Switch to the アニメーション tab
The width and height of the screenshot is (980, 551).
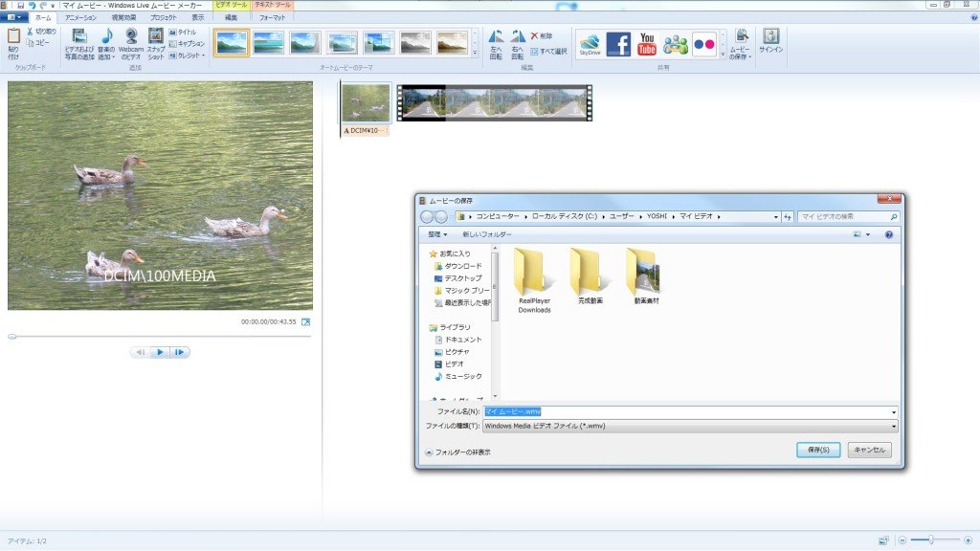click(80, 17)
